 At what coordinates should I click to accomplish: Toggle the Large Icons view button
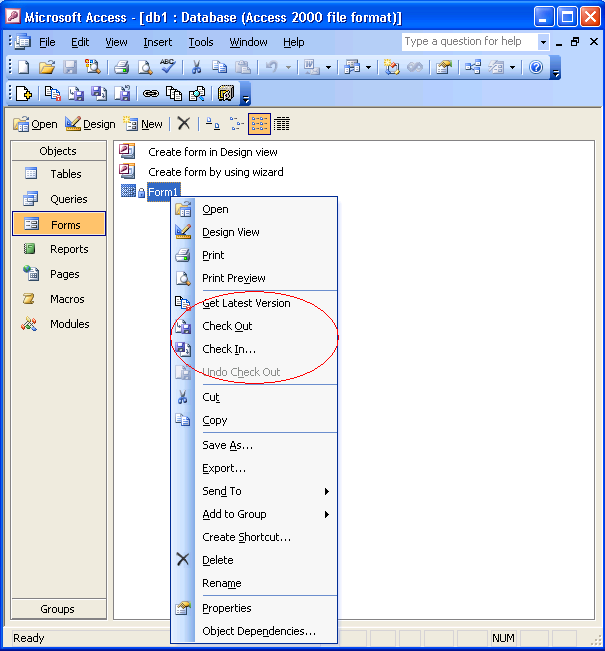pyautogui.click(x=212, y=124)
